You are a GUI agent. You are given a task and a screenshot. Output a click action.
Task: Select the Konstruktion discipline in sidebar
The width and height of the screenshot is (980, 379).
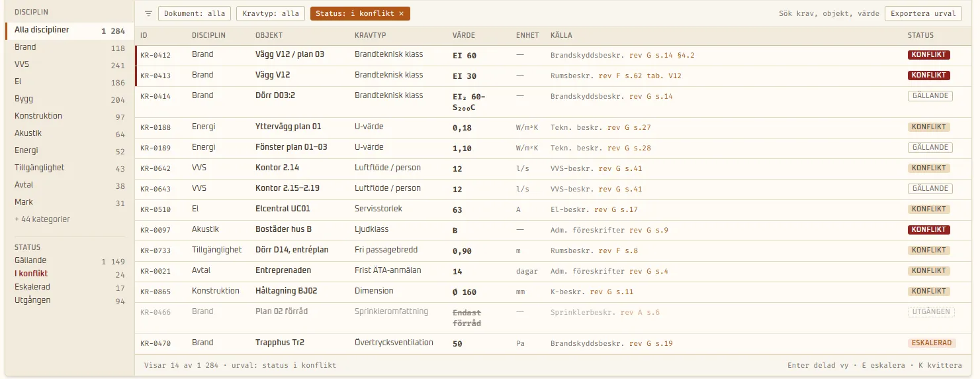coord(70,117)
